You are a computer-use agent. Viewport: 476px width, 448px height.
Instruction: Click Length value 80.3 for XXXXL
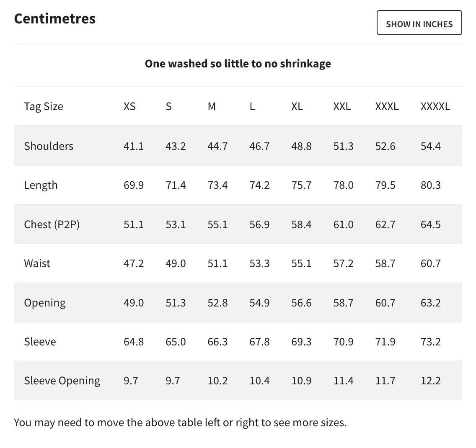click(x=430, y=185)
